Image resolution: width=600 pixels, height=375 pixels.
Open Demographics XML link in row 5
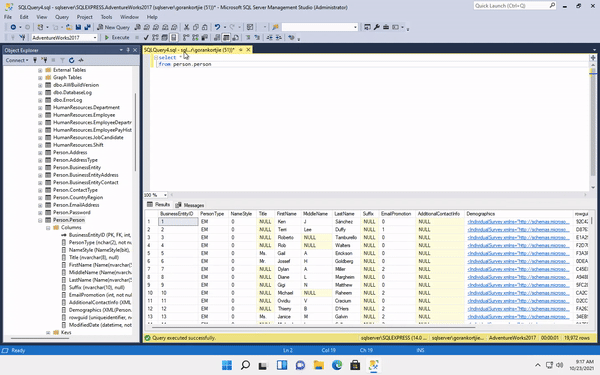pos(518,253)
